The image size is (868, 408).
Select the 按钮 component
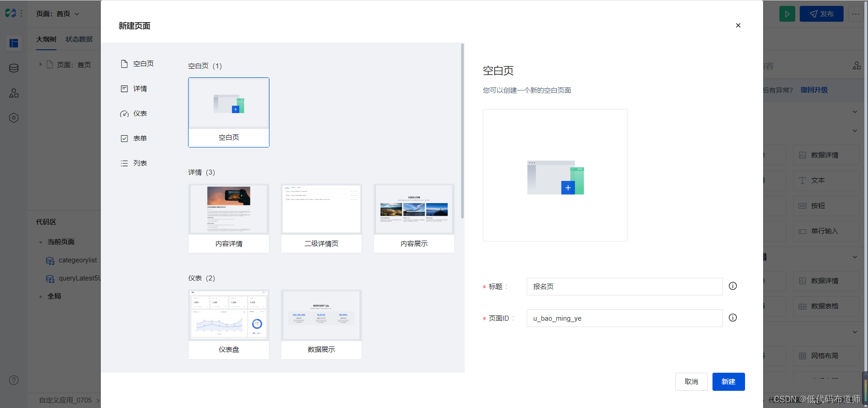point(826,206)
